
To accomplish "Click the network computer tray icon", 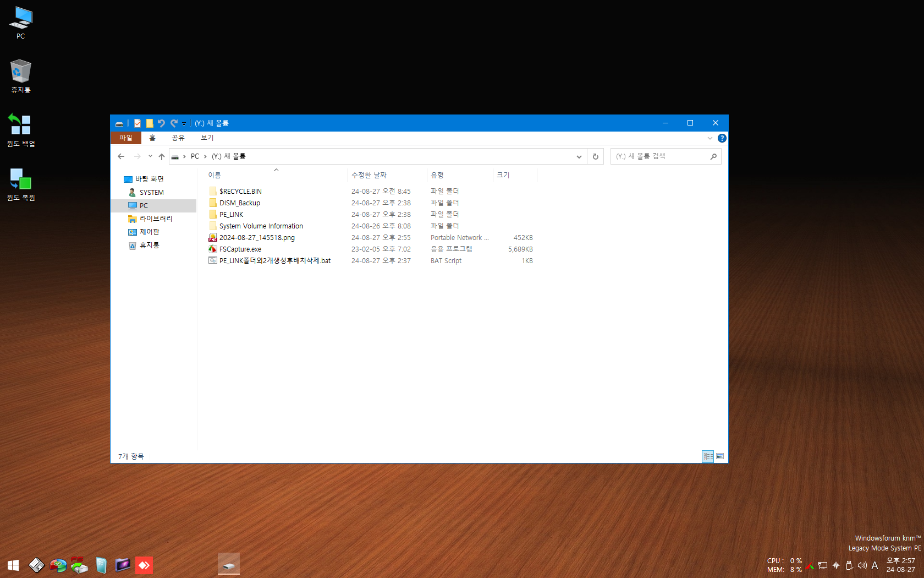I will (x=823, y=565).
